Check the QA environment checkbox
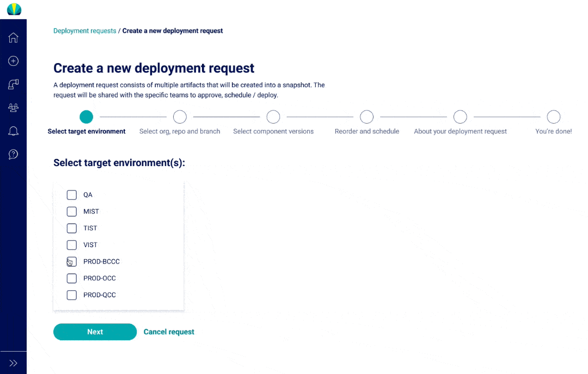This screenshot has width=588, height=374. 72,195
